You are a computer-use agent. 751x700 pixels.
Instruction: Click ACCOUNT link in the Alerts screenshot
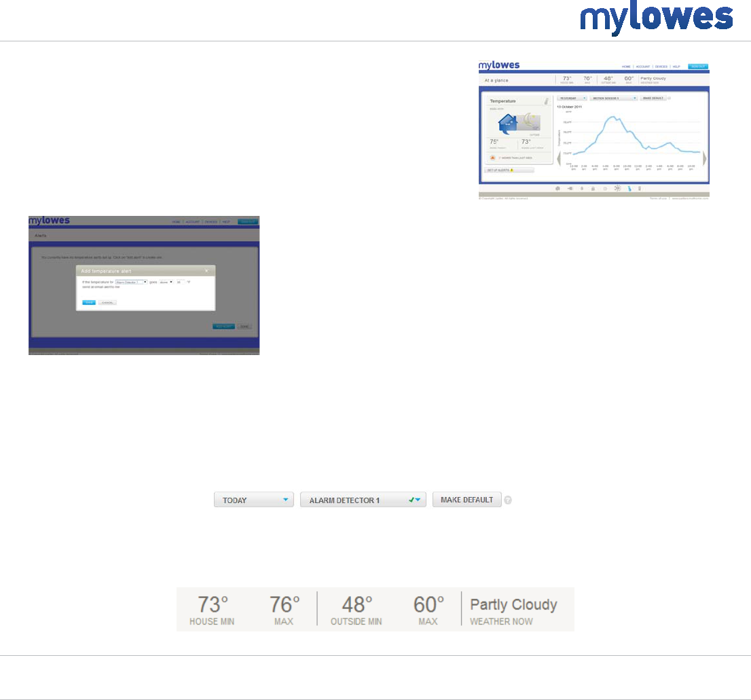(193, 222)
